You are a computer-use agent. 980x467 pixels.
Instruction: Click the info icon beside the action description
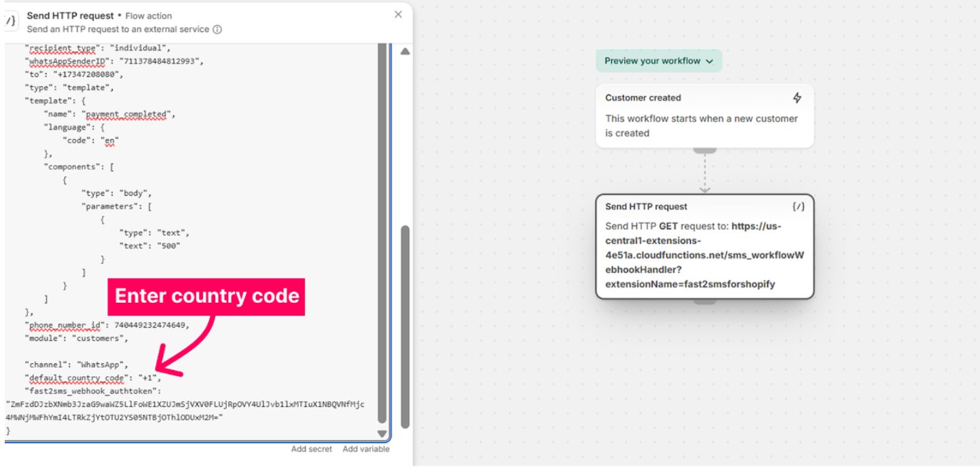pos(217,30)
